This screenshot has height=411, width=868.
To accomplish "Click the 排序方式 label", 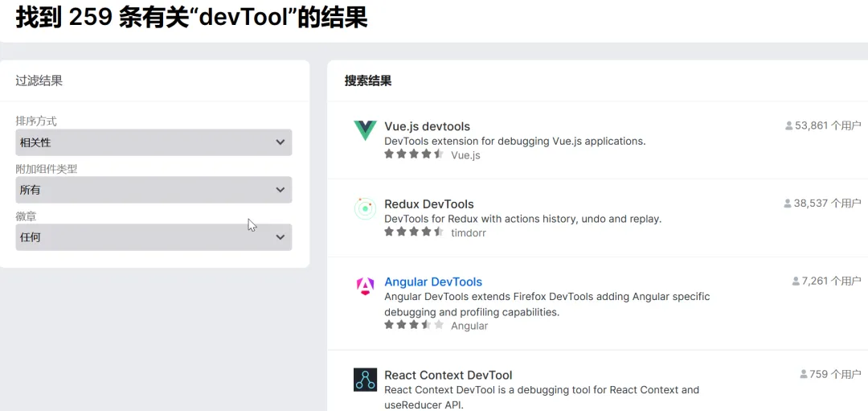I will point(36,121).
